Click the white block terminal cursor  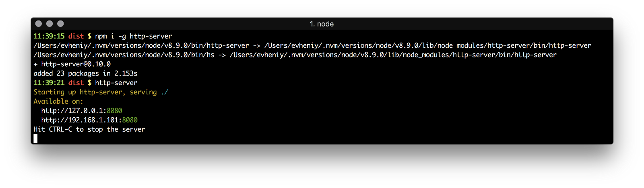coord(35,139)
